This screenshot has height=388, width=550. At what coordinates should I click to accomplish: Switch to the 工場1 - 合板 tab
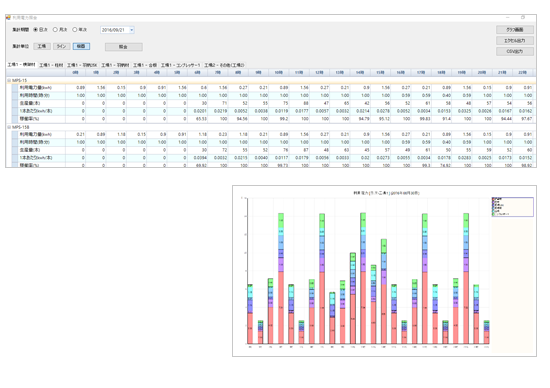click(x=145, y=65)
